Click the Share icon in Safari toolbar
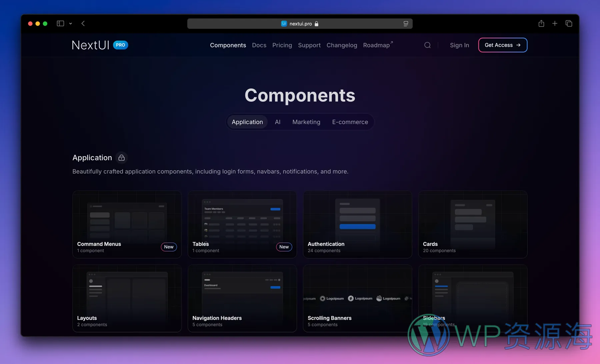The width and height of the screenshot is (600, 364). (541, 23)
